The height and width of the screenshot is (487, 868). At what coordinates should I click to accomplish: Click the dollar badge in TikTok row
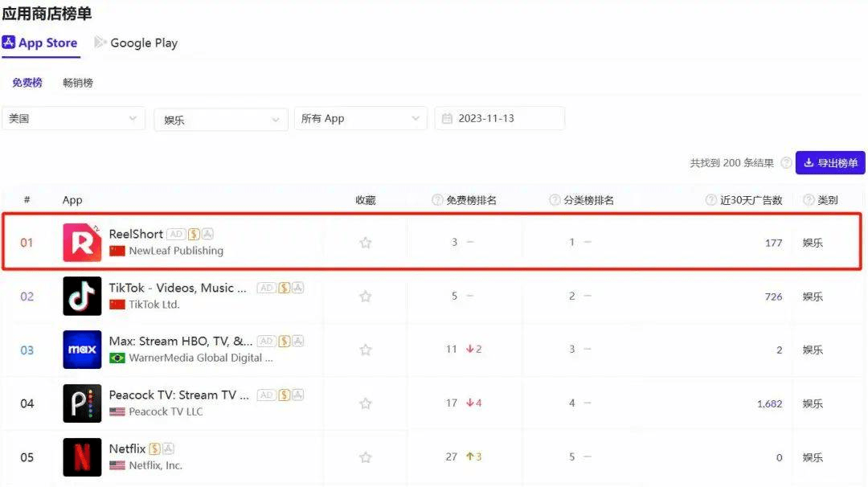coord(284,288)
